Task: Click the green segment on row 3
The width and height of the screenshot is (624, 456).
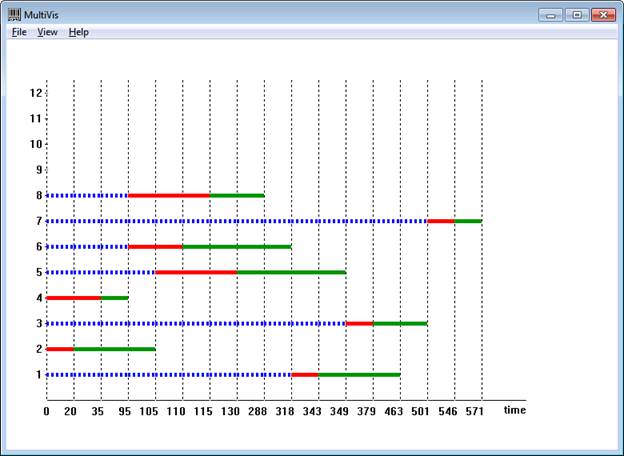Action: 400,323
